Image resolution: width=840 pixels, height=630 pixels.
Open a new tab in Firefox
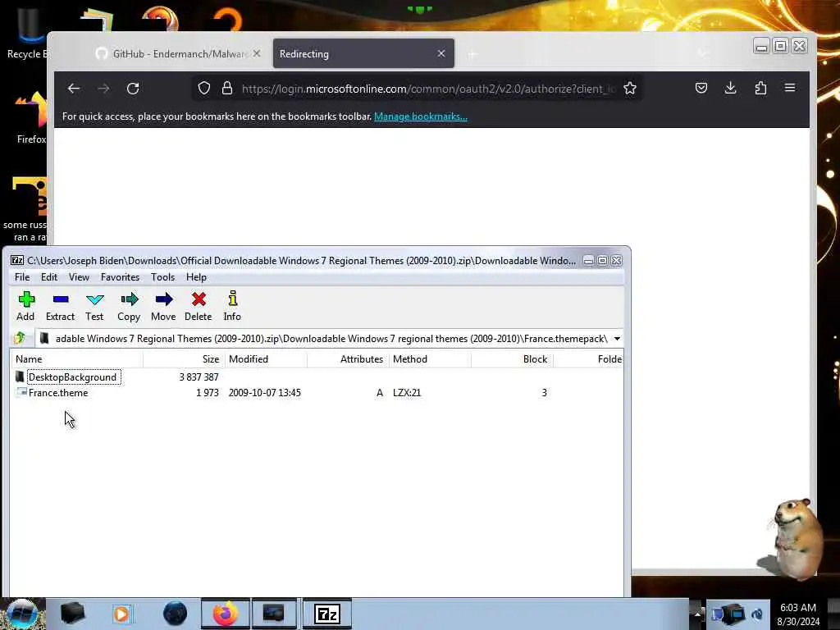[x=472, y=54]
